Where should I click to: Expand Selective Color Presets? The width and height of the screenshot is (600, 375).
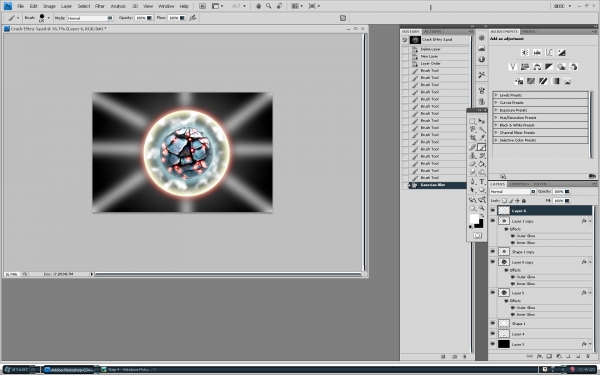pyautogui.click(x=496, y=140)
